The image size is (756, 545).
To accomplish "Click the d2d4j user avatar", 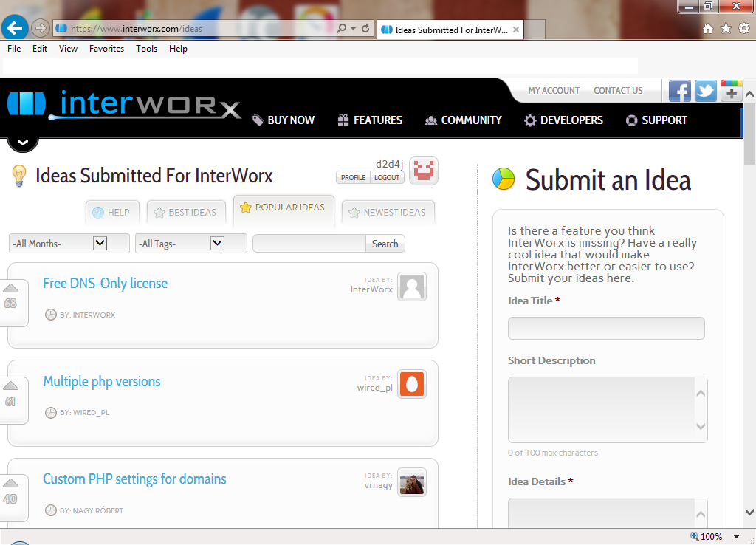I will 423,171.
